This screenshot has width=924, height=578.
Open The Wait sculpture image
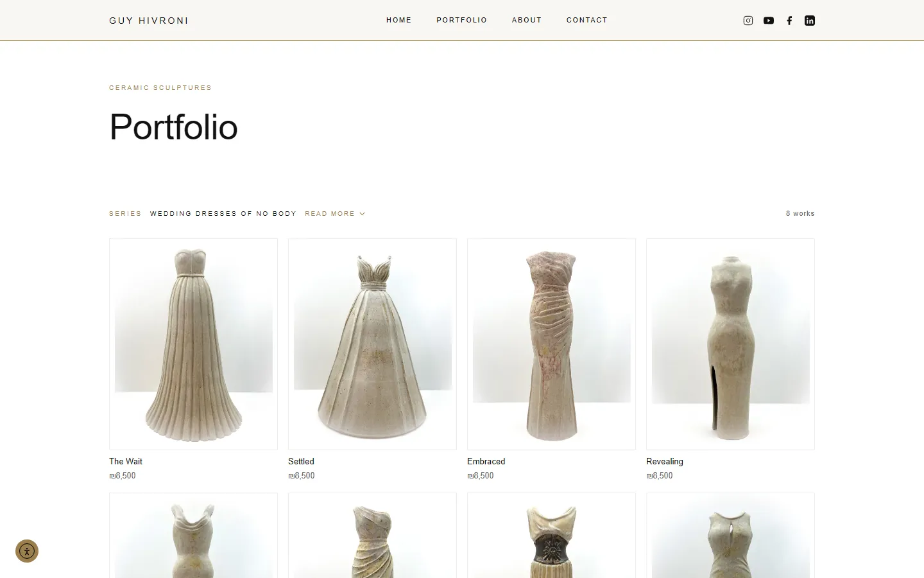tap(193, 344)
